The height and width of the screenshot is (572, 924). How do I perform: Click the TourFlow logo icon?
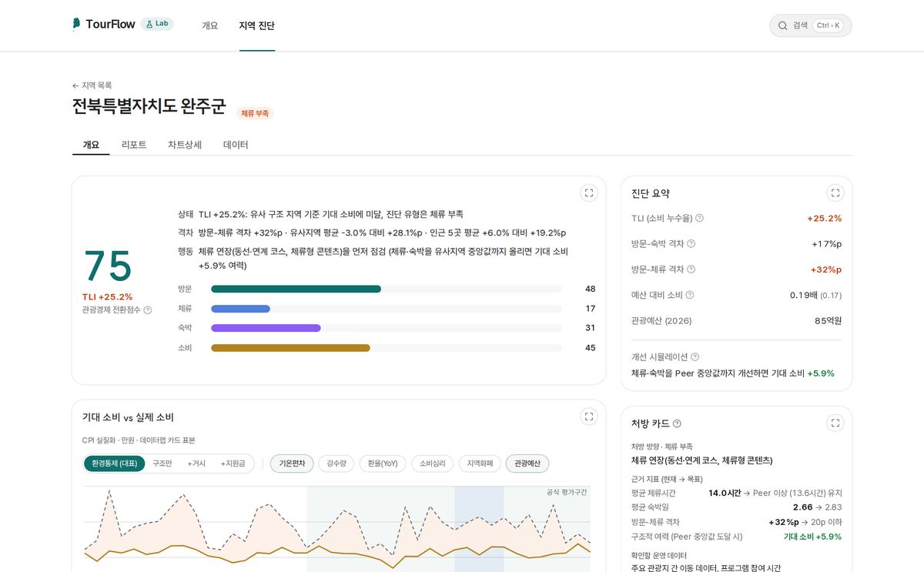76,25
